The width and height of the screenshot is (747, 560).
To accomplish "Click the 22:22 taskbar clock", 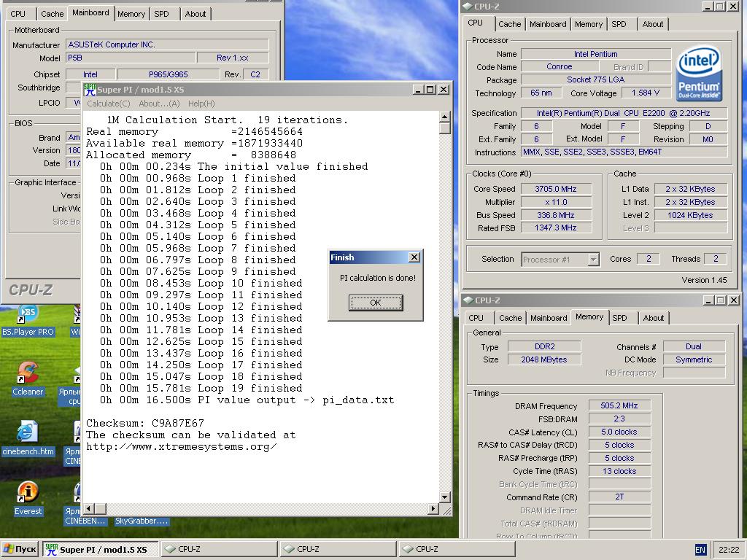I will [x=729, y=550].
